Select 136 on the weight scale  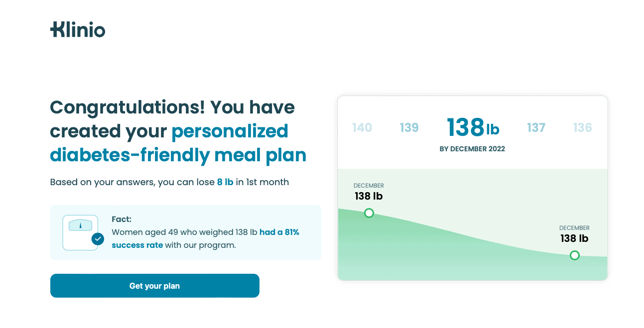click(582, 128)
